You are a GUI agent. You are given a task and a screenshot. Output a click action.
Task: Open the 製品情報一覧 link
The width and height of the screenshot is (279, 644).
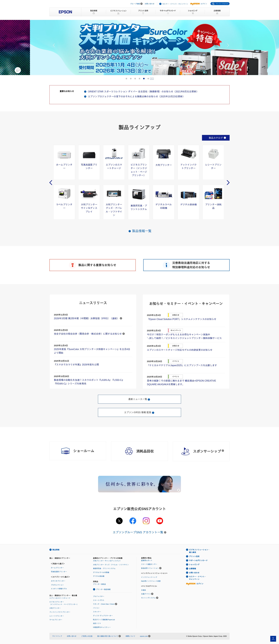tap(140, 231)
